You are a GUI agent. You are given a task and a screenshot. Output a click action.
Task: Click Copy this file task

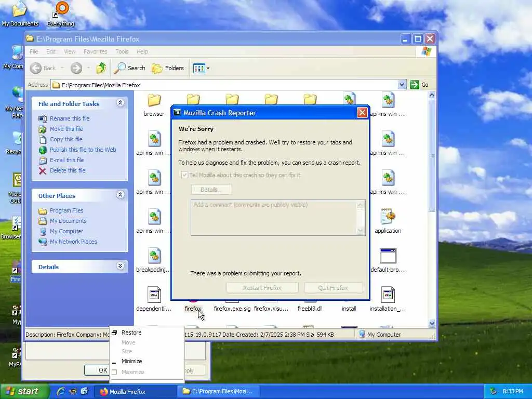66,139
